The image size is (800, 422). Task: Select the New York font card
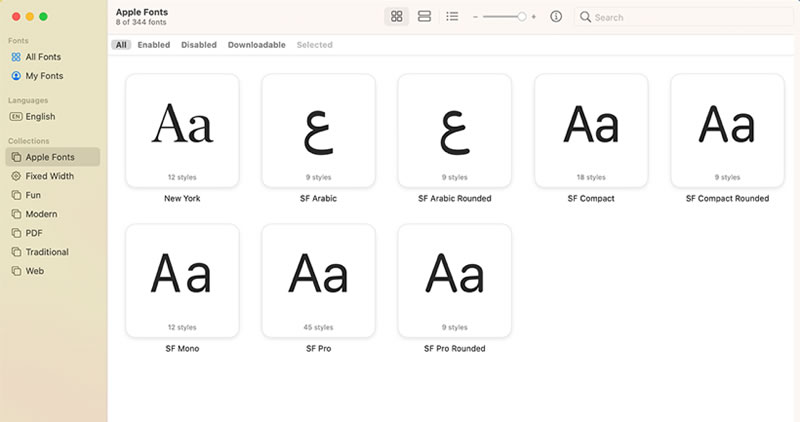point(182,131)
